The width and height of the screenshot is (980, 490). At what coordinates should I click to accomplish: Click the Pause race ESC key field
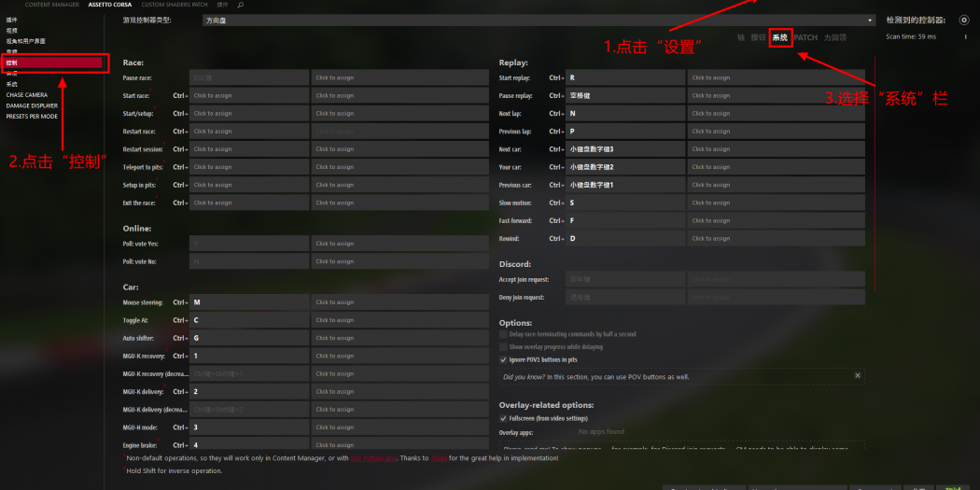249,77
